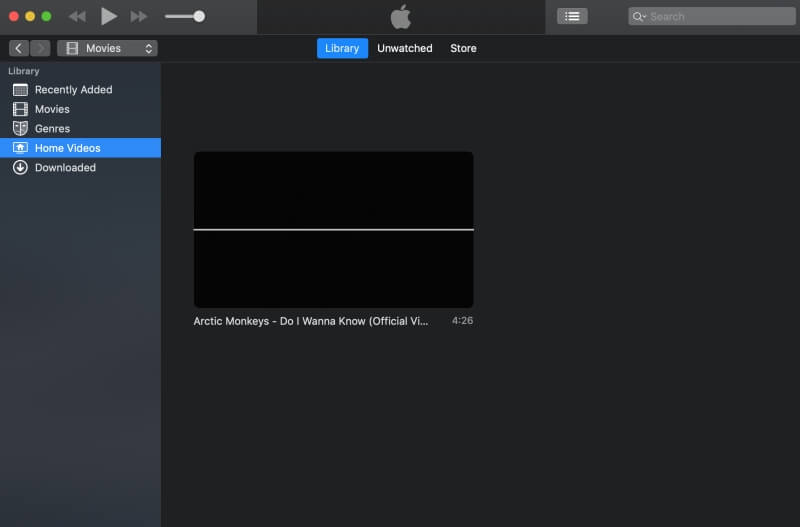The height and width of the screenshot is (527, 800).
Task: Open the Store tab
Action: point(463,48)
